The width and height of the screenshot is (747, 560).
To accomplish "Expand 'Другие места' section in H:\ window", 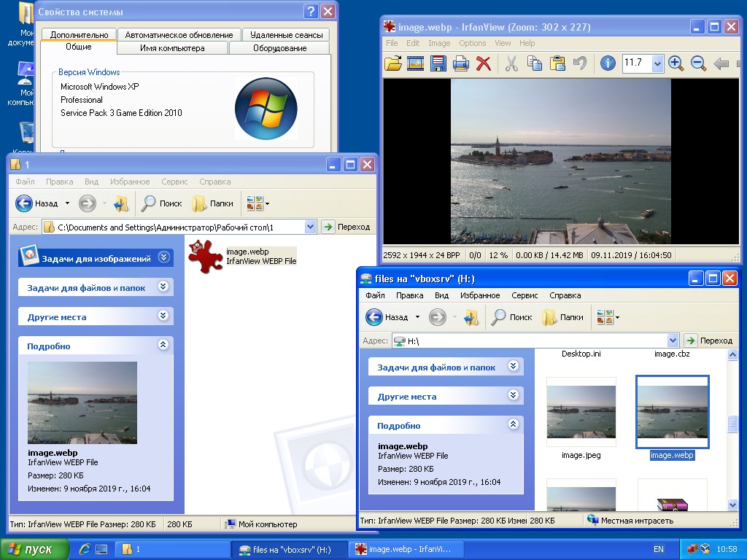I will [513, 395].
